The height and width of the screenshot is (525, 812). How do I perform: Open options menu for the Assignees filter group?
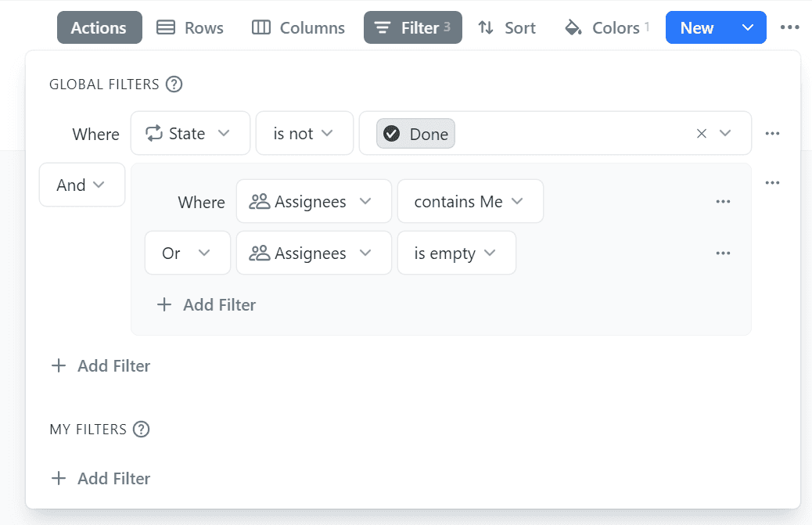[x=772, y=182]
